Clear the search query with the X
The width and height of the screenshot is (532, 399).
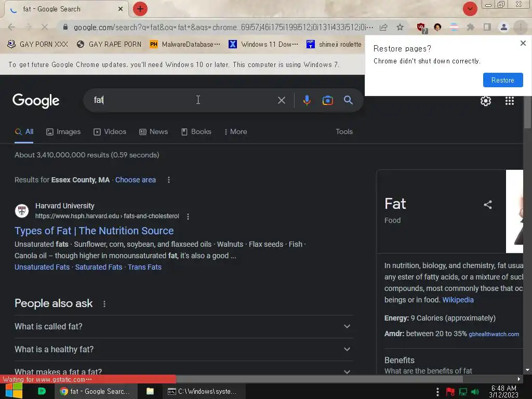tap(281, 100)
